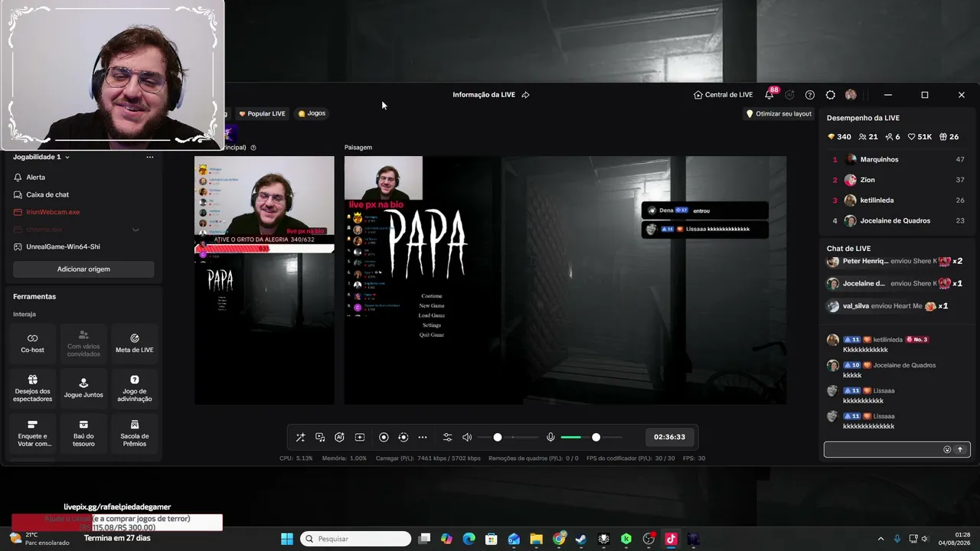Open the Enquete e Votar tool
This screenshot has width=980, height=551.
[x=32, y=434]
